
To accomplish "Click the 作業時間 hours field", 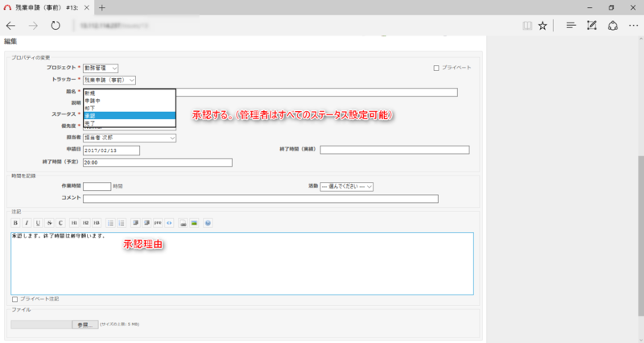I will pyautogui.click(x=97, y=187).
